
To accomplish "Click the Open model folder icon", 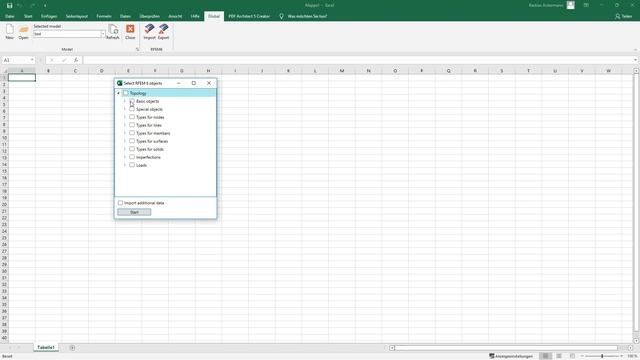I will click(24, 30).
